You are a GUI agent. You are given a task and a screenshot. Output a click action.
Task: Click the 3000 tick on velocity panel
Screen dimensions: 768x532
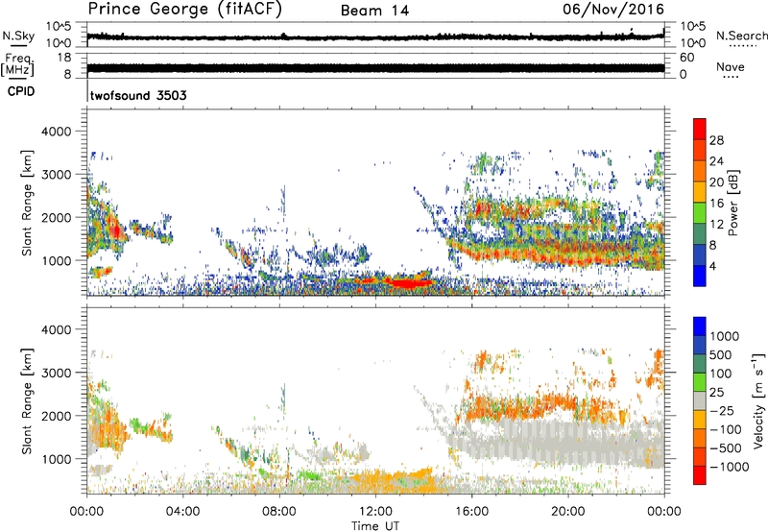(57, 373)
